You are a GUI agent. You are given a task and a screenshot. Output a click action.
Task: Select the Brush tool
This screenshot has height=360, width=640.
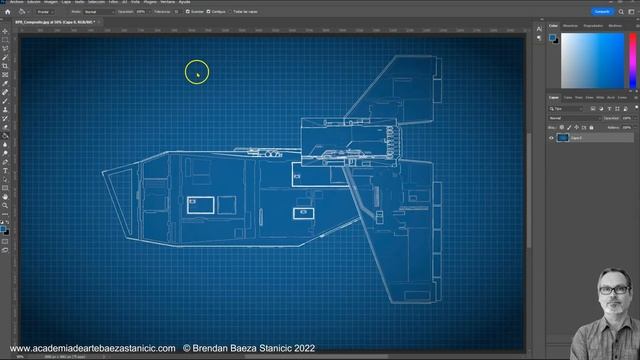coord(5,101)
